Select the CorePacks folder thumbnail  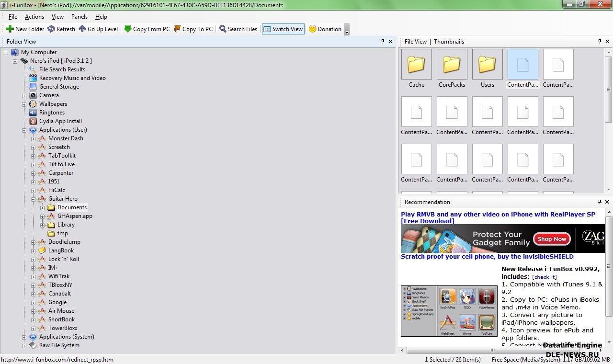[452, 64]
